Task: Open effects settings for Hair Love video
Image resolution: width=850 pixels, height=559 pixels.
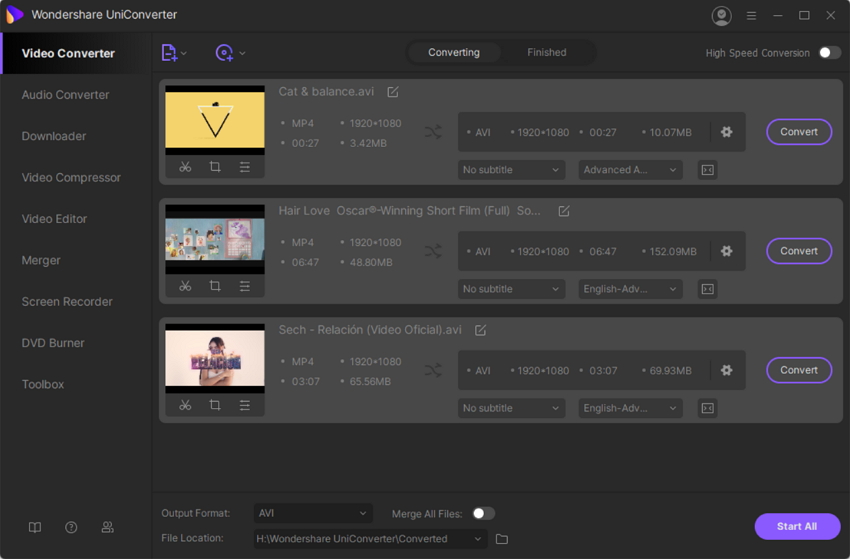Action: click(x=244, y=286)
